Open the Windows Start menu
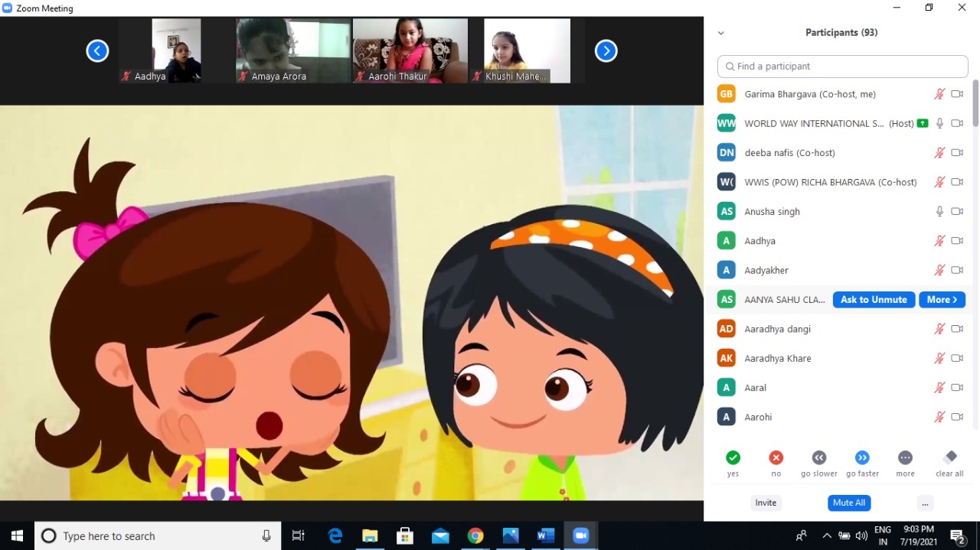The image size is (980, 550). (x=17, y=536)
